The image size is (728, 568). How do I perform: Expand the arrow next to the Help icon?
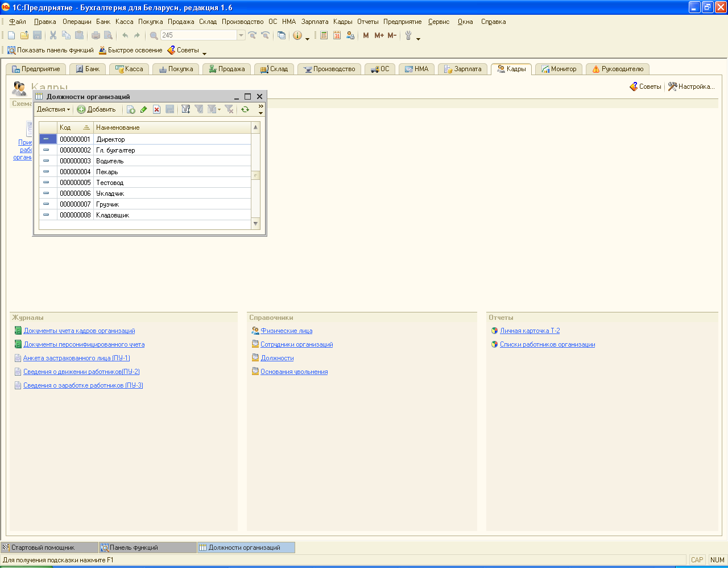308,38
